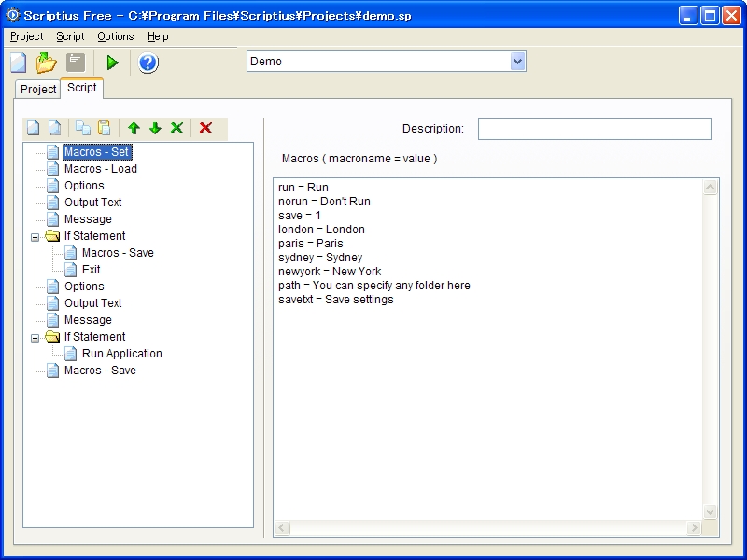Screen dimensions: 747x560
Task: Select the first Message tree item
Action: coord(88,219)
